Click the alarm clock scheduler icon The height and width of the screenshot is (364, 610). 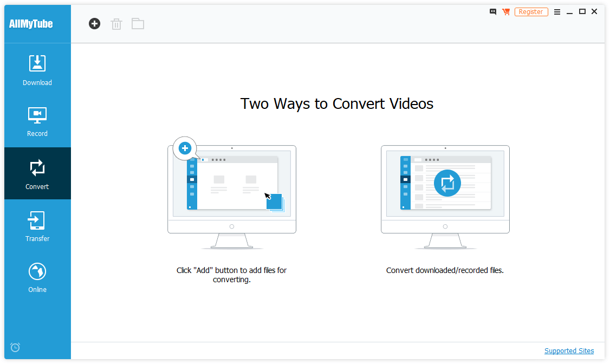(15, 347)
